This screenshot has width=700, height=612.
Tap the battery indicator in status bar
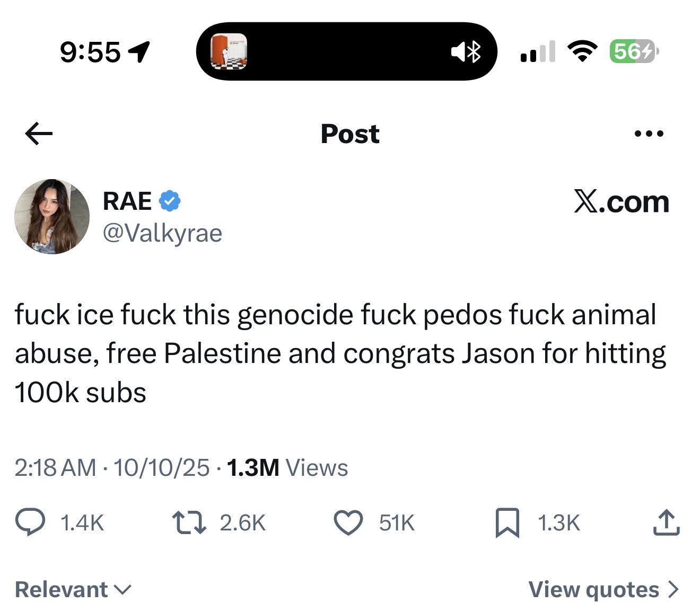(634, 51)
